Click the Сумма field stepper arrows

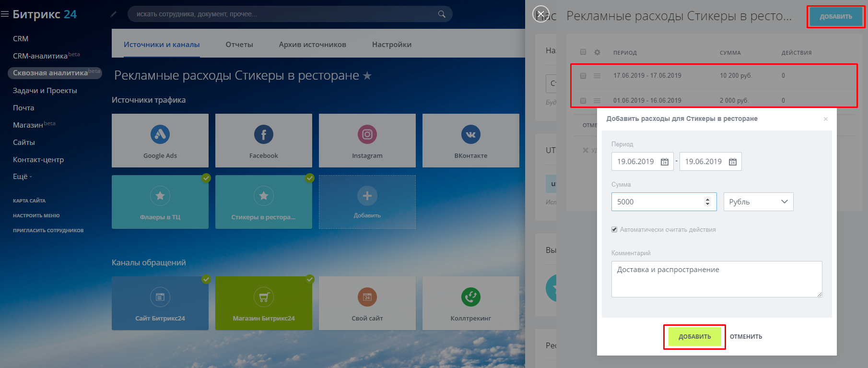[707, 202]
